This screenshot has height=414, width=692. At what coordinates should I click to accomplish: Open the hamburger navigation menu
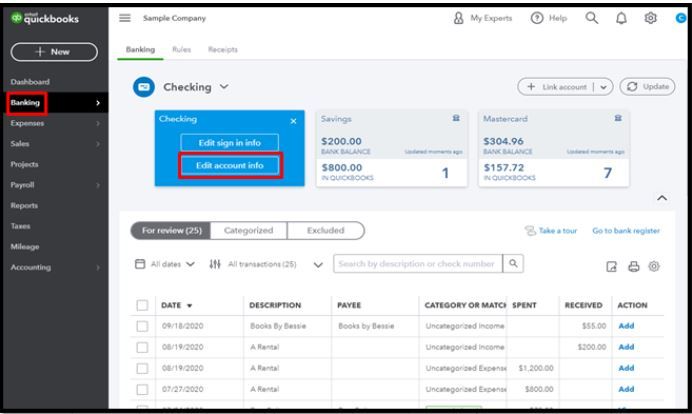[125, 18]
